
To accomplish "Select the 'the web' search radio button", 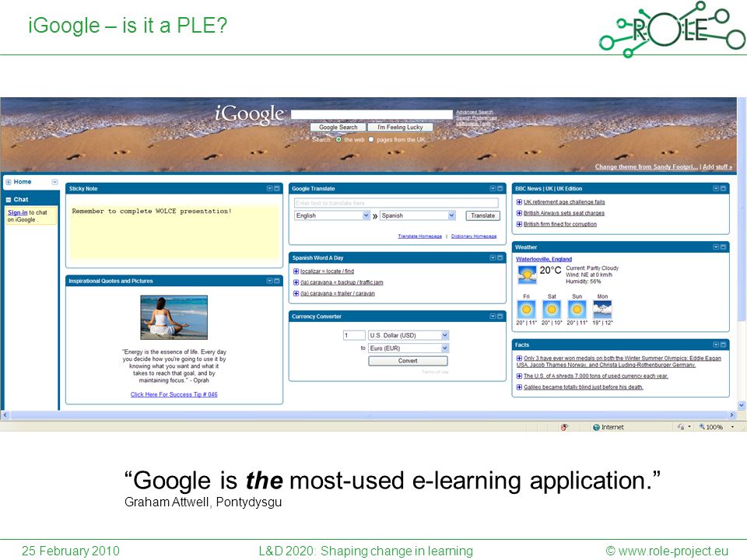I will click(338, 139).
